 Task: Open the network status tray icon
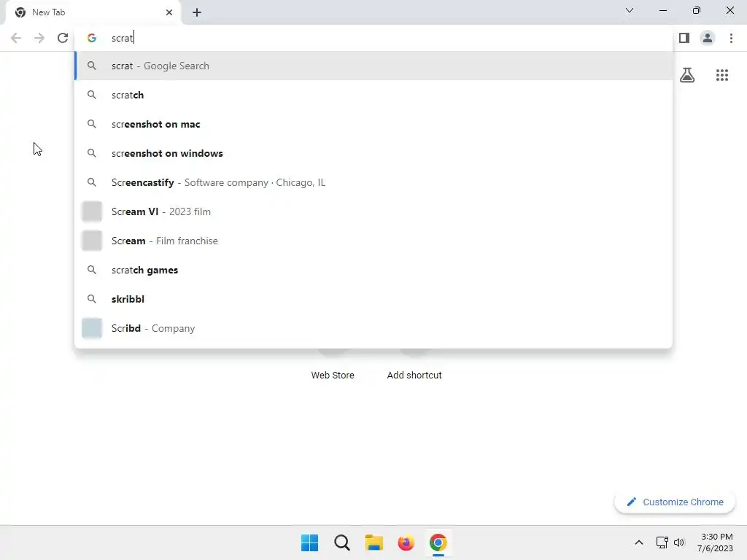click(662, 542)
